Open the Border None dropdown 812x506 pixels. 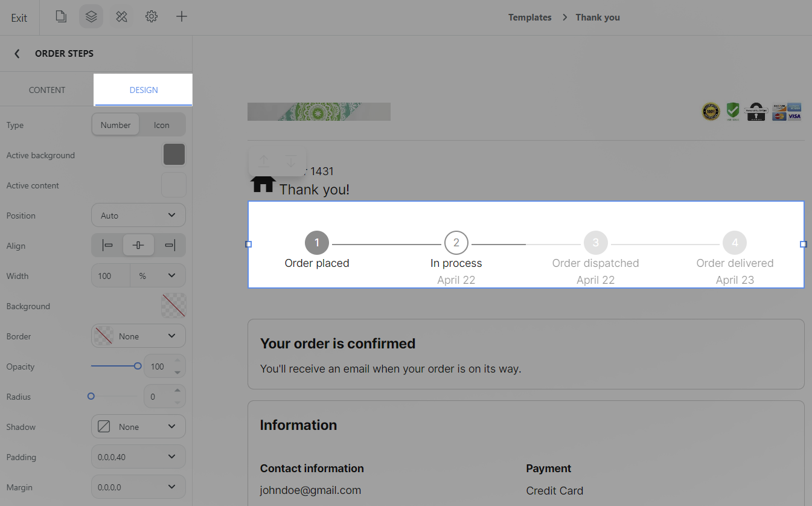[x=138, y=336]
